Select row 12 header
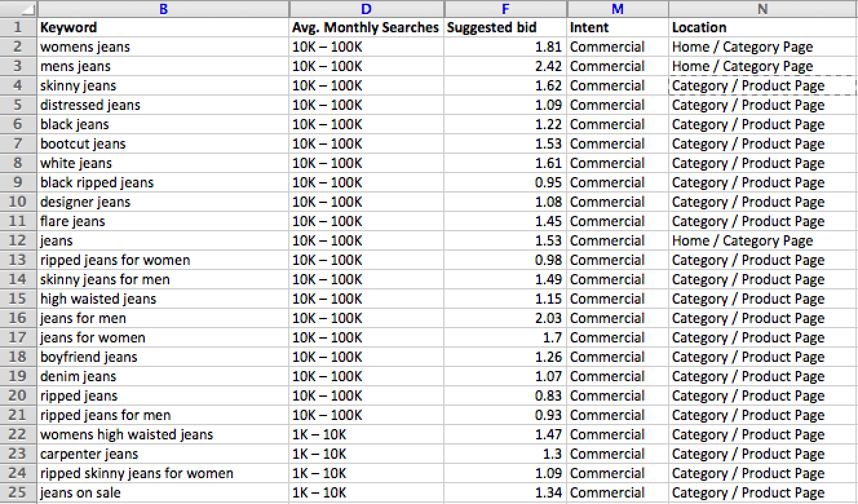Image resolution: width=858 pixels, height=504 pixels. click(x=18, y=240)
